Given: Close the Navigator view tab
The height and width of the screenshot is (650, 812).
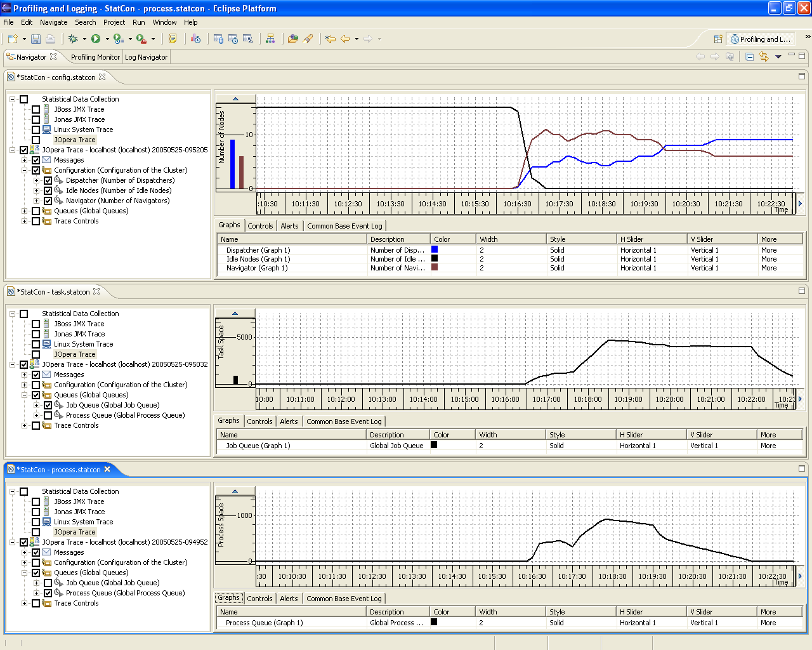Looking at the screenshot, I should click(x=53, y=56).
